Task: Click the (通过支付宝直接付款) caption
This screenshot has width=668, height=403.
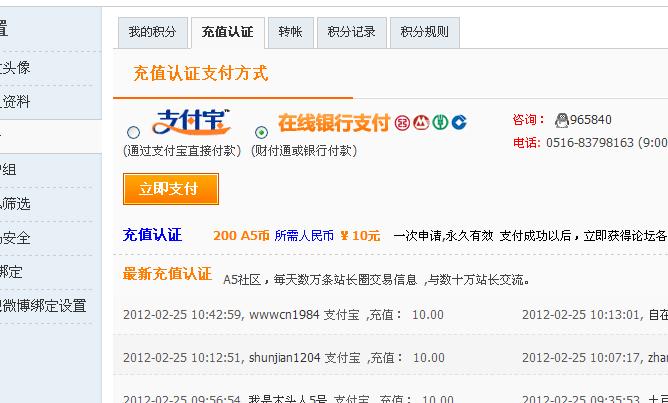Action: click(x=182, y=151)
